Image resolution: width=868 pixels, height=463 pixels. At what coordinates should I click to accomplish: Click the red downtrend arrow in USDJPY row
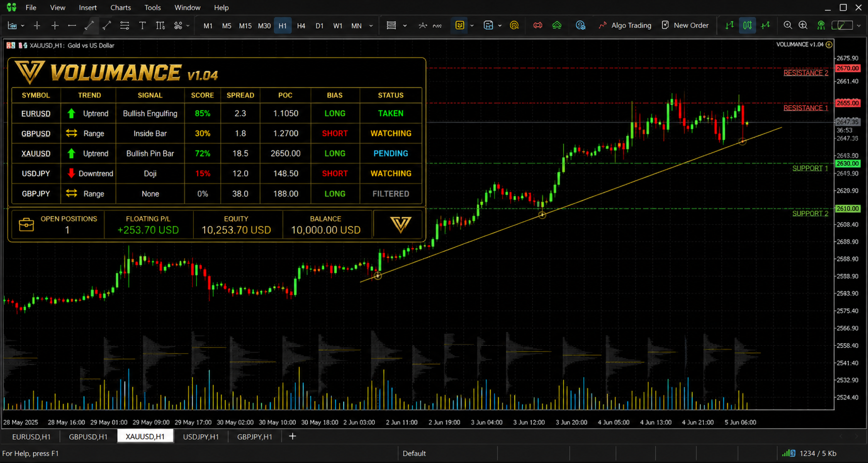(71, 173)
